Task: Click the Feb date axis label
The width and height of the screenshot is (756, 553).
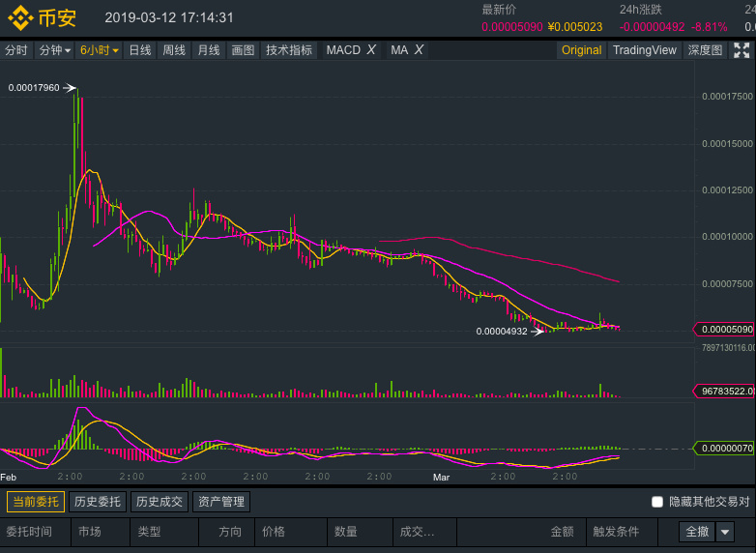Action: click(x=8, y=478)
